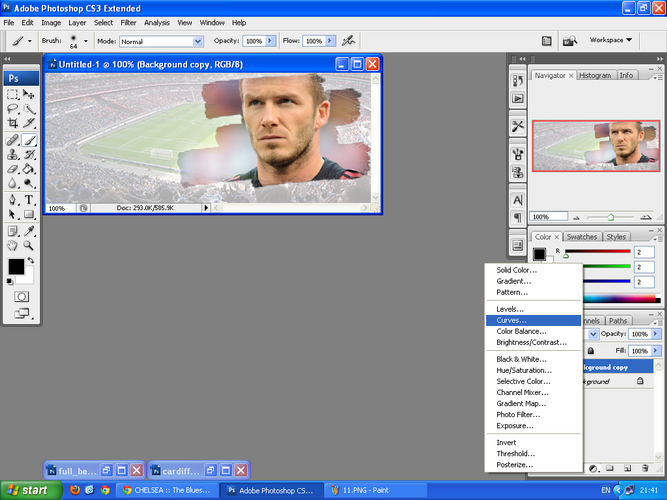This screenshot has width=667, height=500.
Task: Open the tool preset picker arrow
Action: [x=29, y=41]
